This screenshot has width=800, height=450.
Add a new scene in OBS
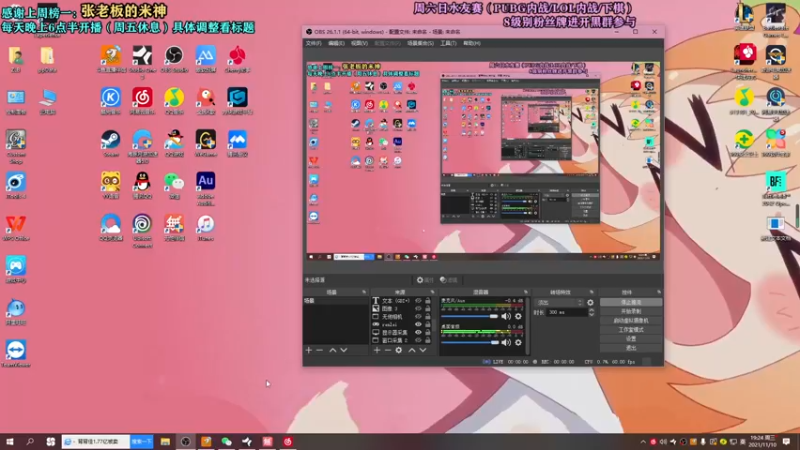[x=309, y=350]
